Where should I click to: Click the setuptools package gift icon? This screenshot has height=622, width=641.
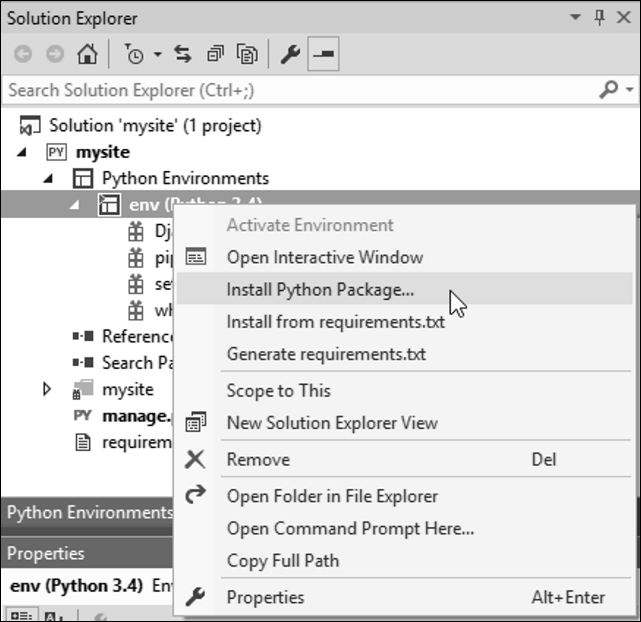tap(136, 284)
